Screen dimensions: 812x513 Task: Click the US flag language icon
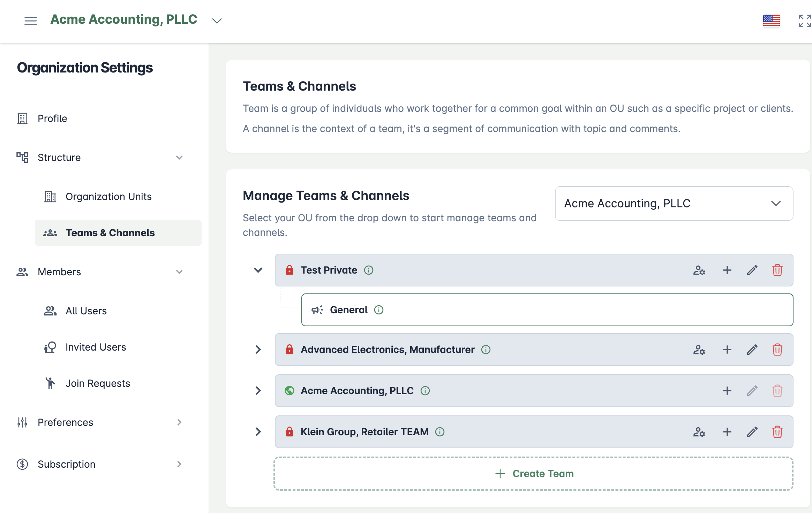771,21
